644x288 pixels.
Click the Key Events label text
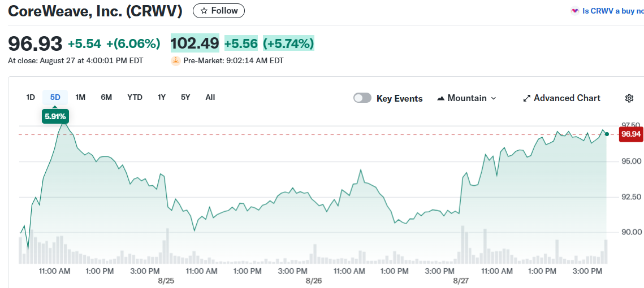click(x=399, y=98)
